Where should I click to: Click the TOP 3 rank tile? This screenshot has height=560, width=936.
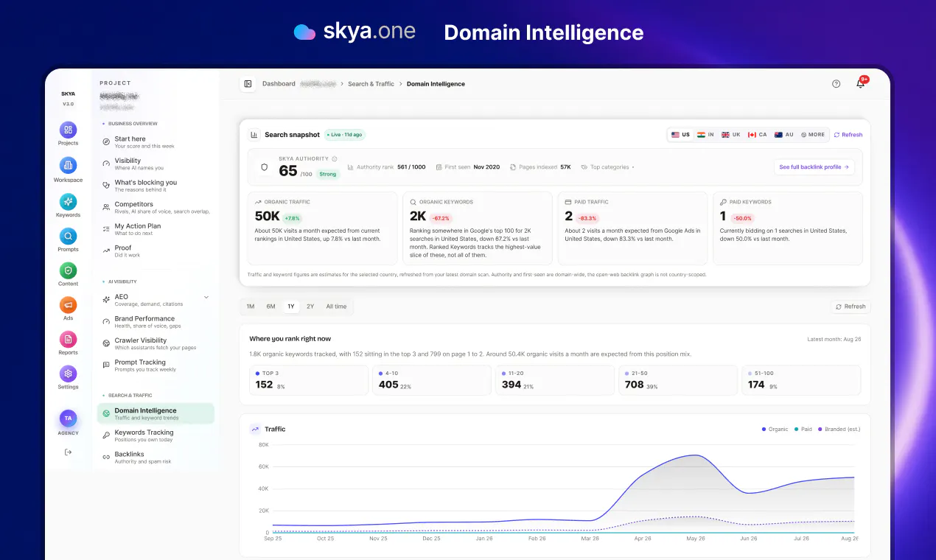(x=309, y=380)
